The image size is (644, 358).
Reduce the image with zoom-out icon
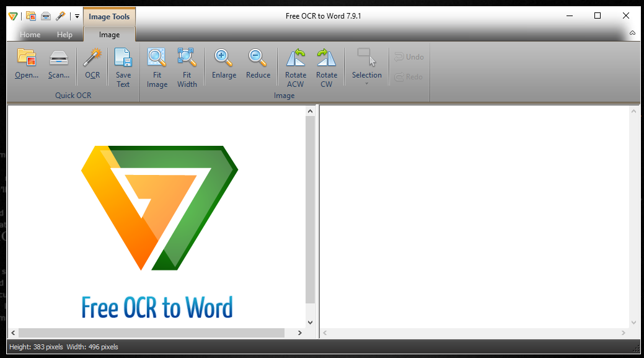click(x=258, y=64)
